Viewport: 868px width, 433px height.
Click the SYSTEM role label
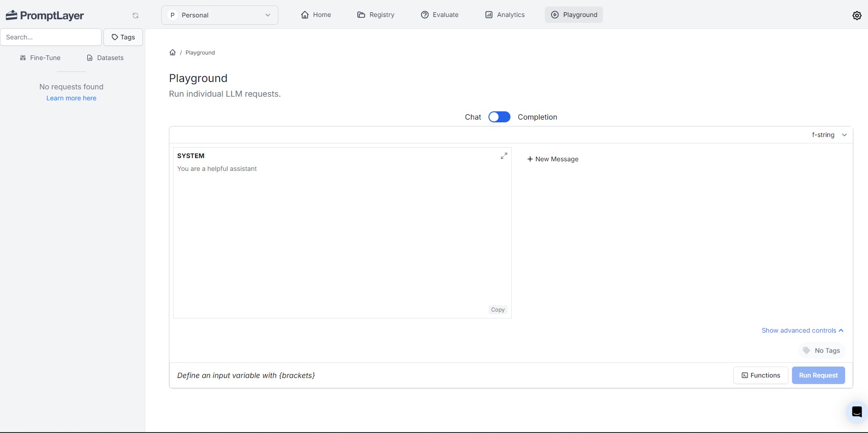tap(191, 156)
